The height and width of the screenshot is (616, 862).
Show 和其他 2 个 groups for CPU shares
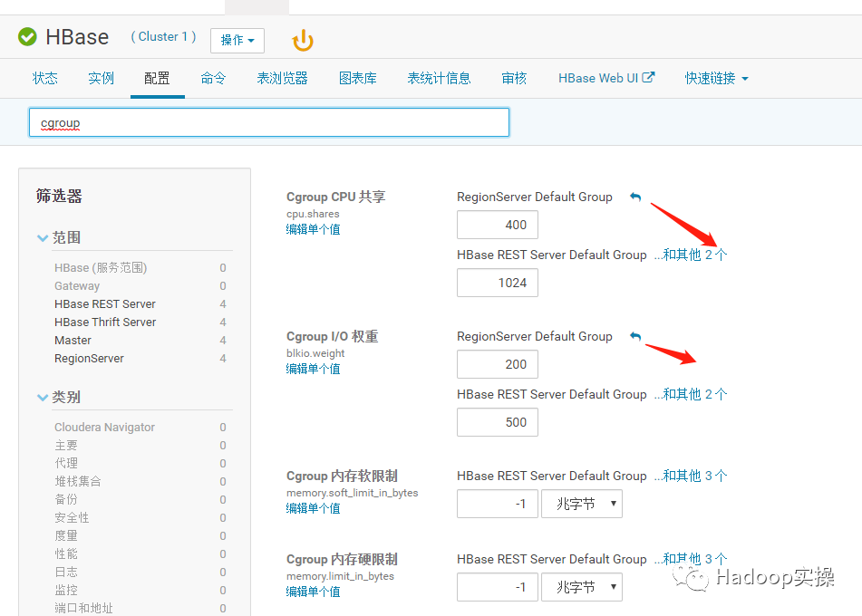[x=691, y=255]
